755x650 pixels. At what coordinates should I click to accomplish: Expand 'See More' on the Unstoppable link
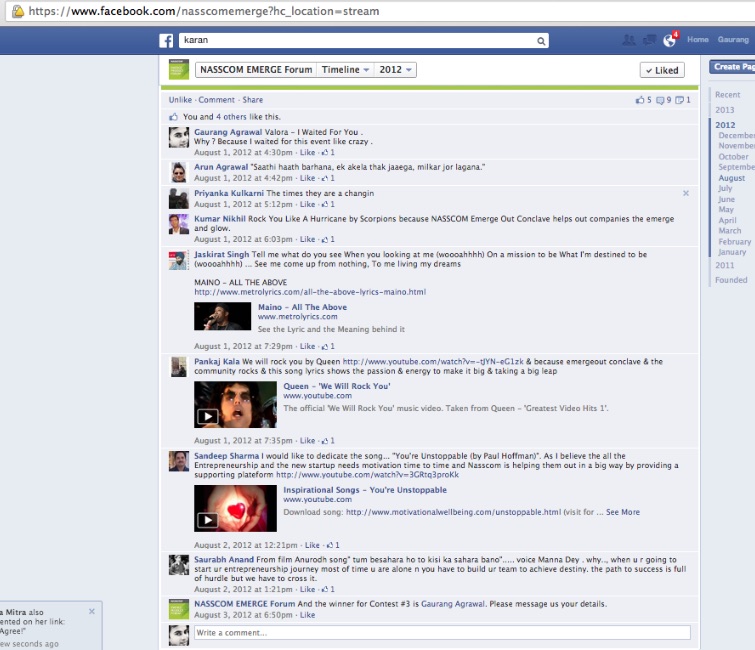pos(623,512)
